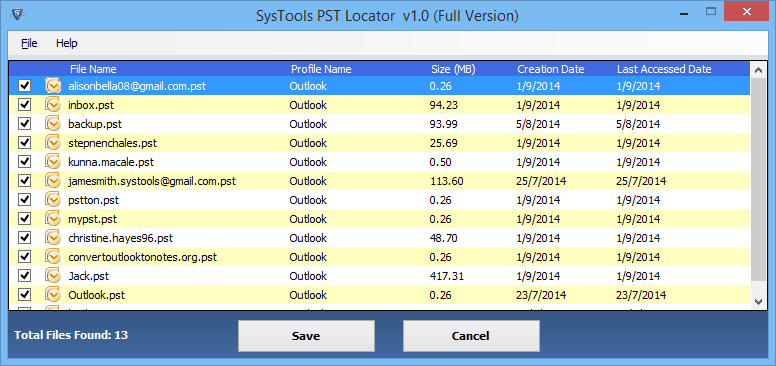
Task: Open the File menu
Action: pyautogui.click(x=29, y=43)
